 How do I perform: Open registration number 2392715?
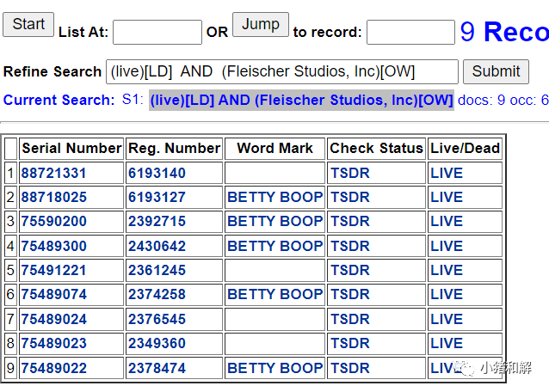[157, 221]
